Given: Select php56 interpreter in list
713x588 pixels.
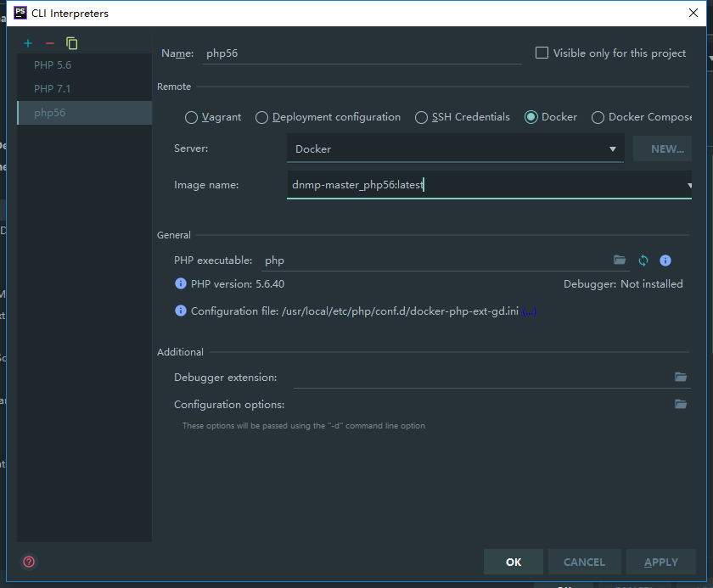Looking at the screenshot, I should pyautogui.click(x=84, y=113).
